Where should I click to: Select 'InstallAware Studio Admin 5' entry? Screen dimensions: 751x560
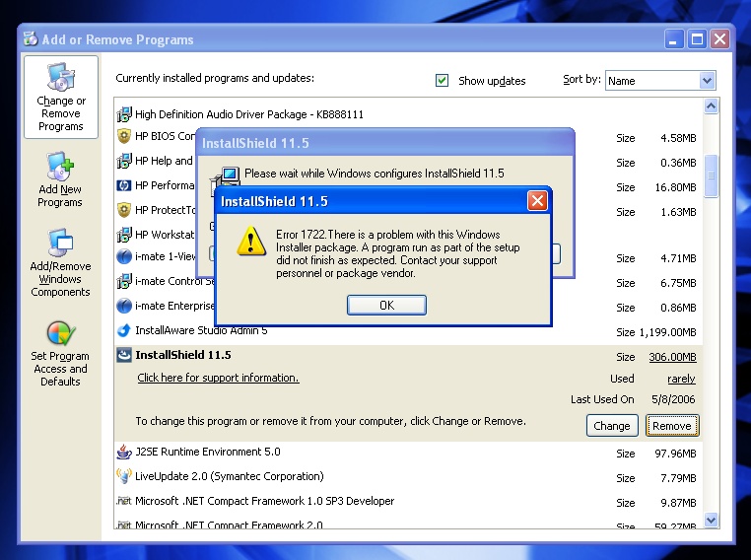[201, 330]
